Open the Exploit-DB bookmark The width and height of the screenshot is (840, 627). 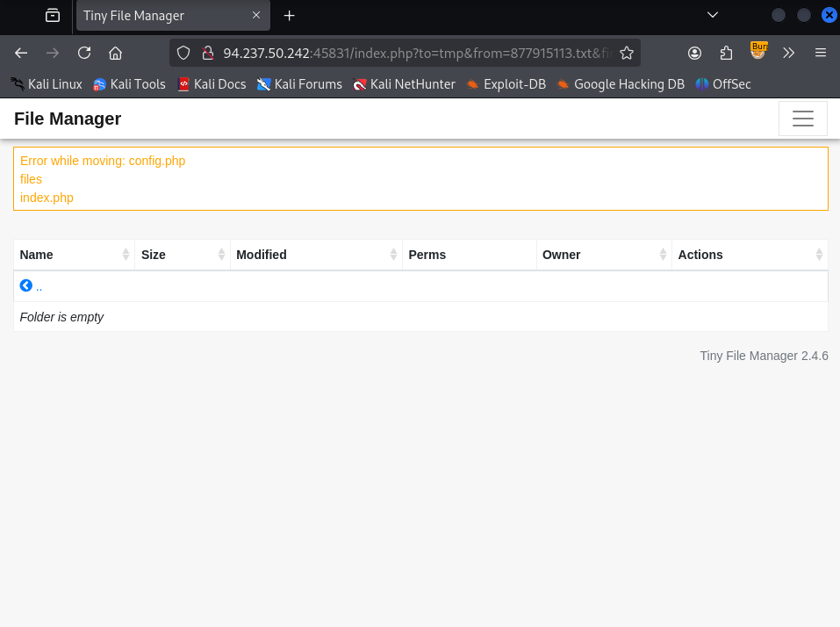506,84
